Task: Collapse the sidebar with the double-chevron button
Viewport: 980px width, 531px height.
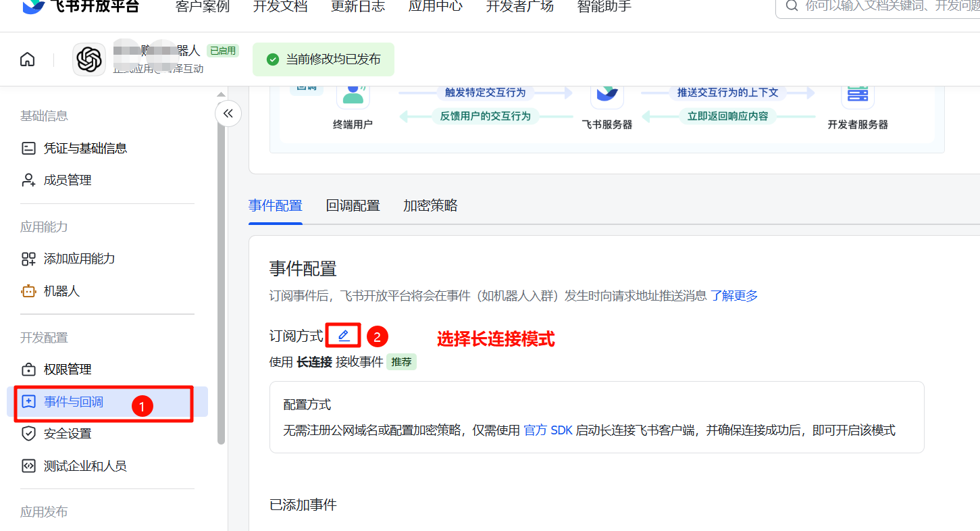Action: [x=228, y=113]
